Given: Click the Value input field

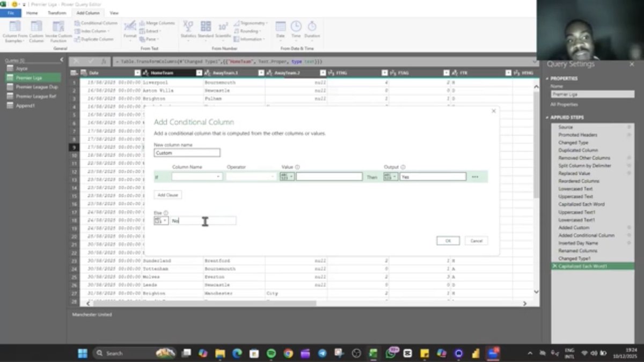Looking at the screenshot, I should click(329, 176).
